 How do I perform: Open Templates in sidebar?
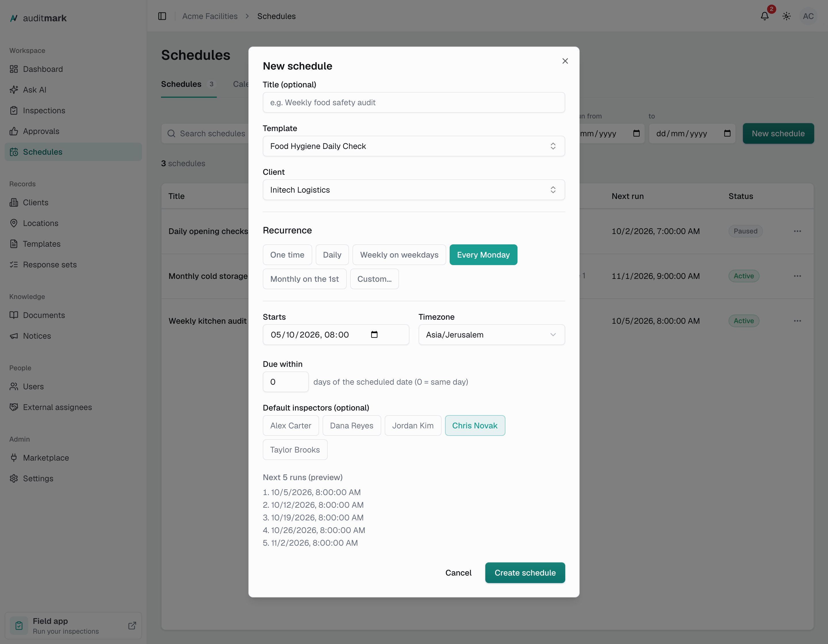pyautogui.click(x=73, y=244)
